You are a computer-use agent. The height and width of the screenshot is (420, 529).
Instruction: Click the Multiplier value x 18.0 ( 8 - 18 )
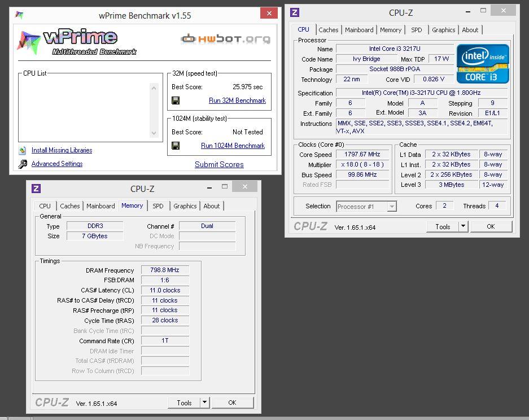coord(362,165)
